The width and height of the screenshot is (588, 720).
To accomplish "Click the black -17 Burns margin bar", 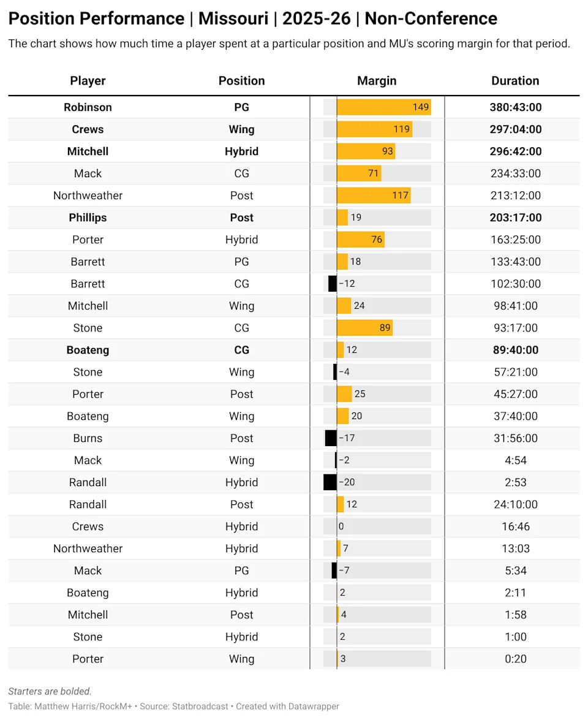I will tap(331, 438).
